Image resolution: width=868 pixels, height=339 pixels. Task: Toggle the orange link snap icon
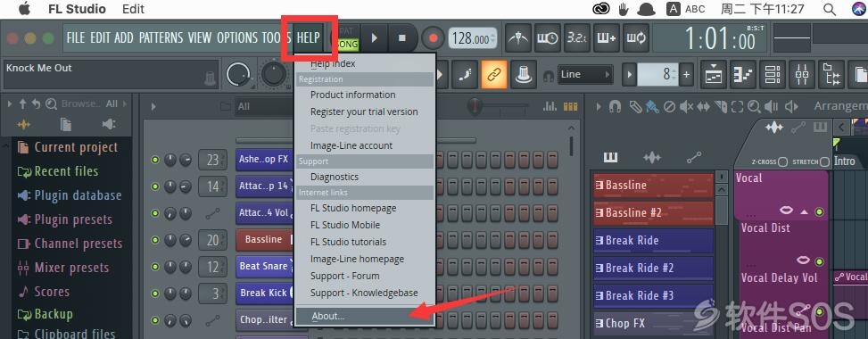coord(494,74)
